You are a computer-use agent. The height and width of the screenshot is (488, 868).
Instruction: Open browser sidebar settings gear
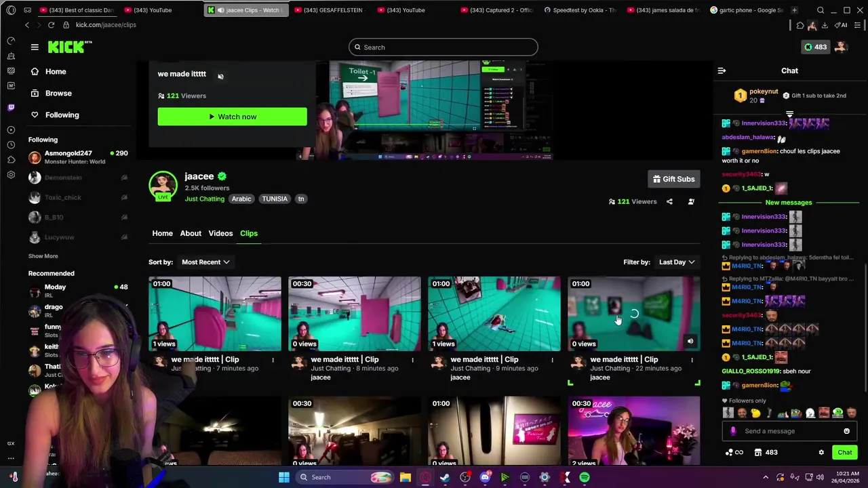coord(11,174)
